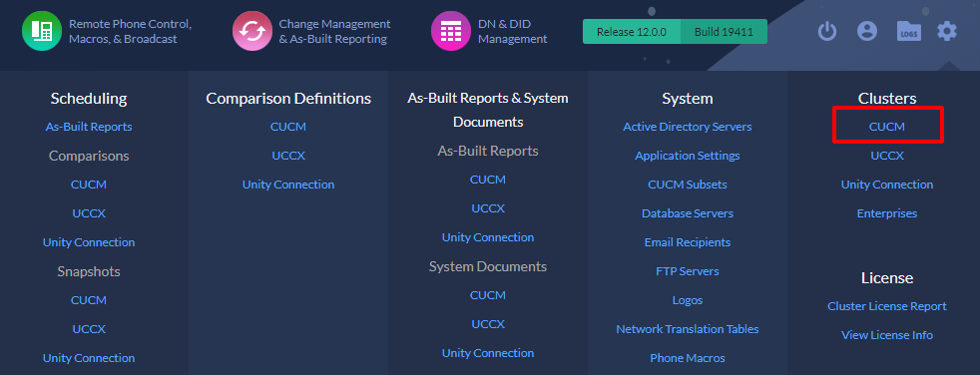The image size is (980, 375).
Task: Open Change Management & As-Built Reporting
Action: (334, 31)
